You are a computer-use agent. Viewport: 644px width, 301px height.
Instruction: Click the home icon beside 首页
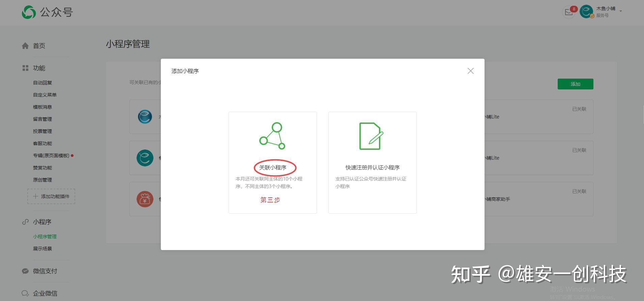pyautogui.click(x=25, y=46)
